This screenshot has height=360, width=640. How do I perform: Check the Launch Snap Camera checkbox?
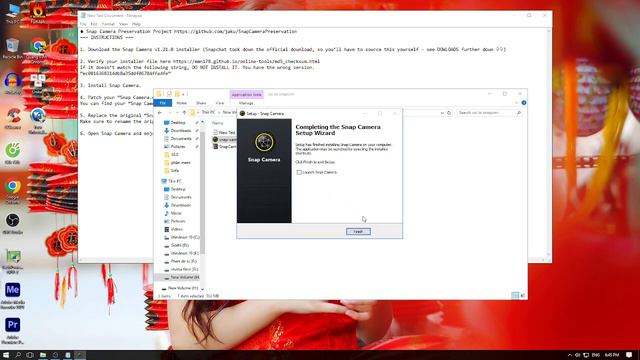click(x=299, y=172)
